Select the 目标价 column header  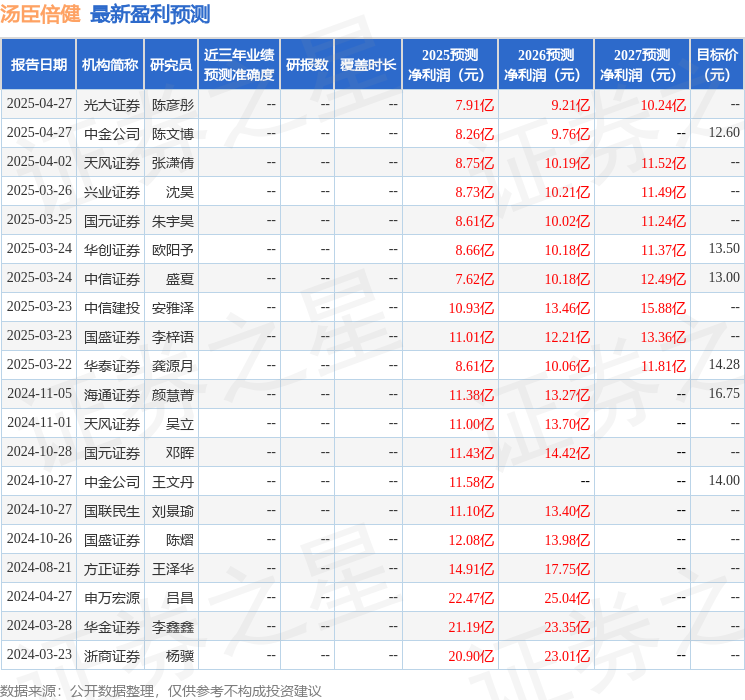point(717,65)
